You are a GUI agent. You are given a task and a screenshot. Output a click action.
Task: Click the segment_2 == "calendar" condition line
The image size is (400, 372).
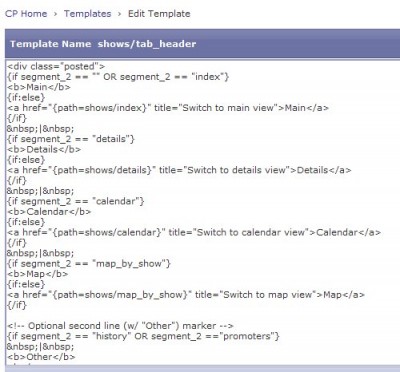point(75,201)
